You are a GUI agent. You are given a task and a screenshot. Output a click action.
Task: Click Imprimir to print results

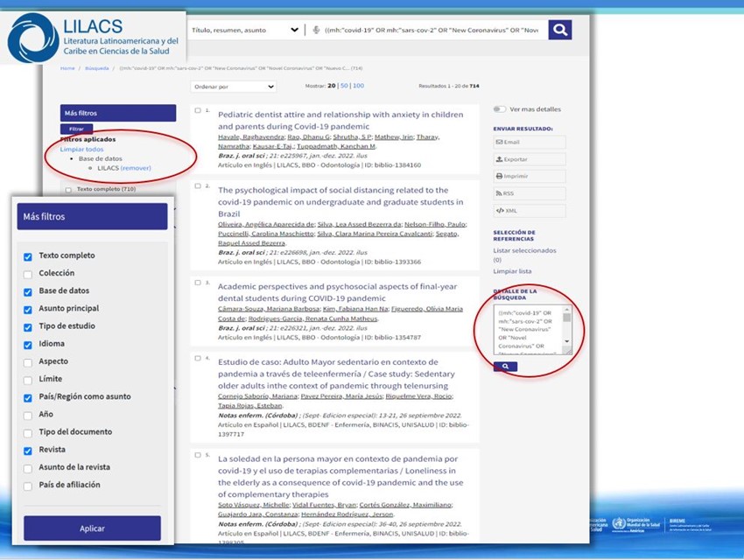529,177
